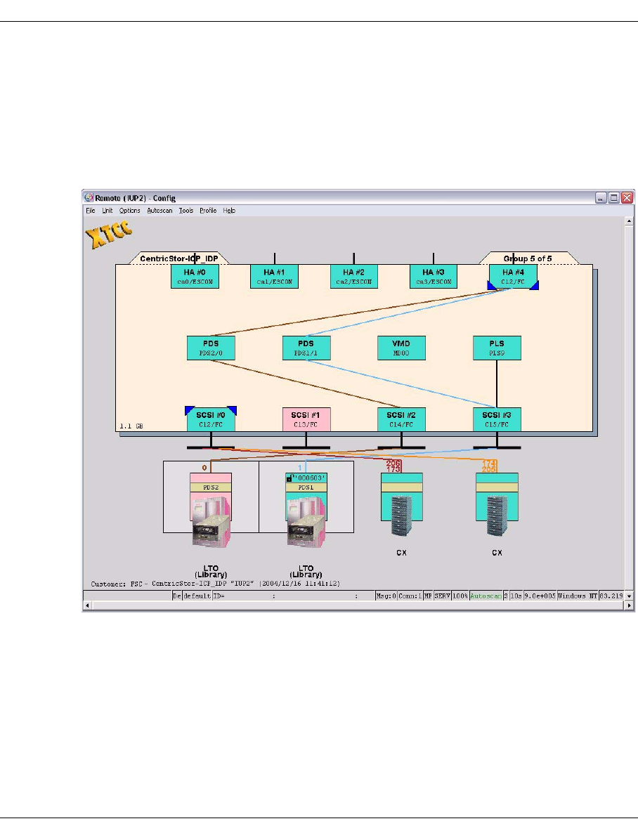638x840 pixels.
Task: Open the Options menu
Action: click(x=130, y=211)
